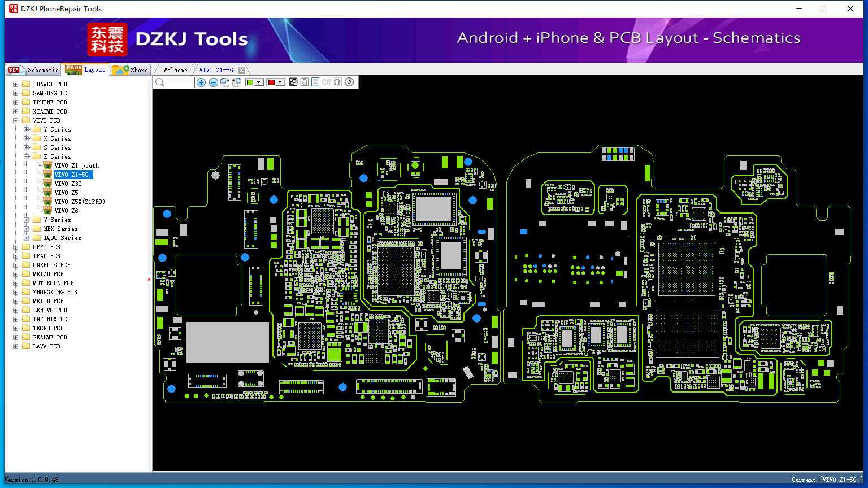Collapse the VIVO PCB folder
Screen dimensions: 868x488
pyautogui.click(x=16, y=120)
